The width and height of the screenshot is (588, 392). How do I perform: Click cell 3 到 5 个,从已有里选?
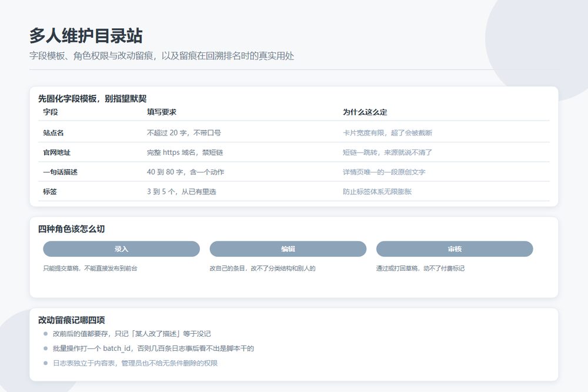click(x=182, y=191)
